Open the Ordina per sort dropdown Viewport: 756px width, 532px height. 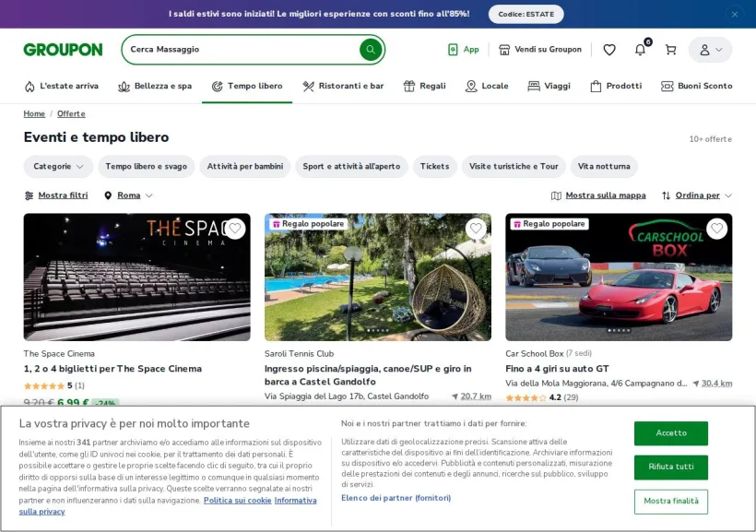[697, 195]
